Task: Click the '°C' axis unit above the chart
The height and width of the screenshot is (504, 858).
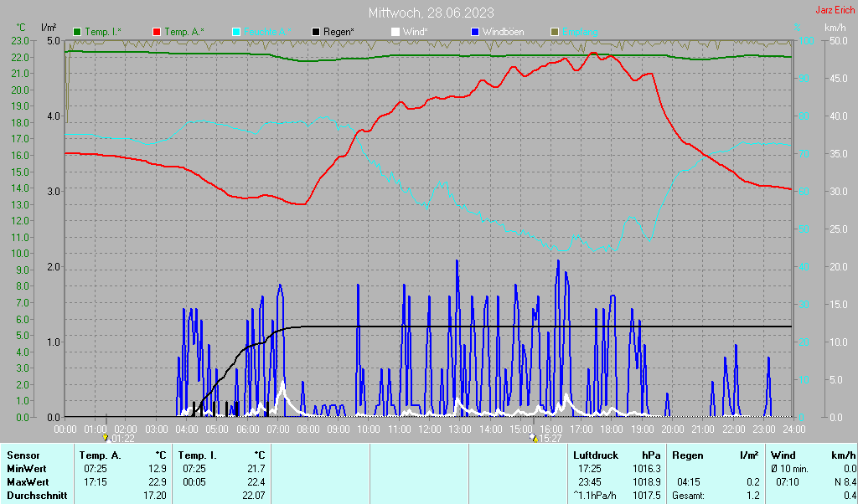Action: pyautogui.click(x=21, y=28)
